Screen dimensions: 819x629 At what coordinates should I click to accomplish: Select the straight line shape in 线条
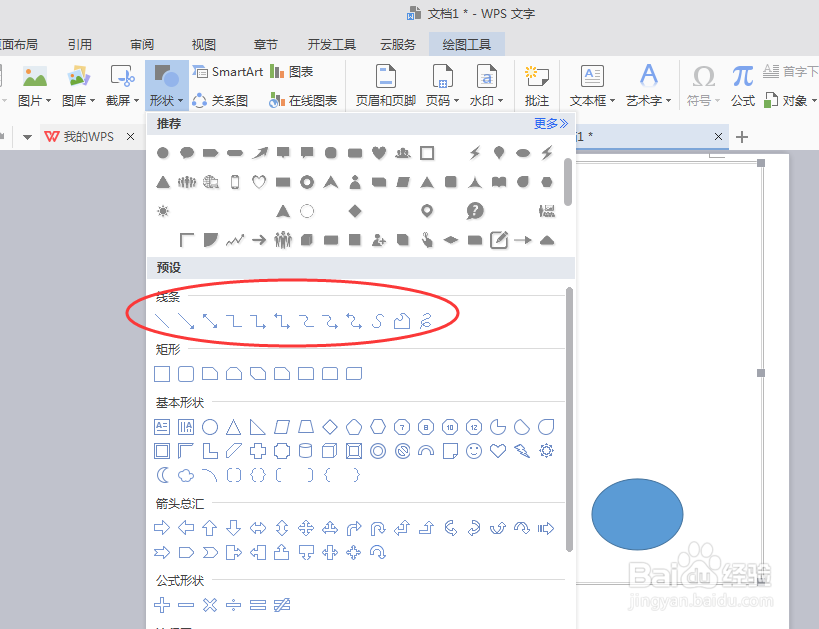pyautogui.click(x=162, y=321)
